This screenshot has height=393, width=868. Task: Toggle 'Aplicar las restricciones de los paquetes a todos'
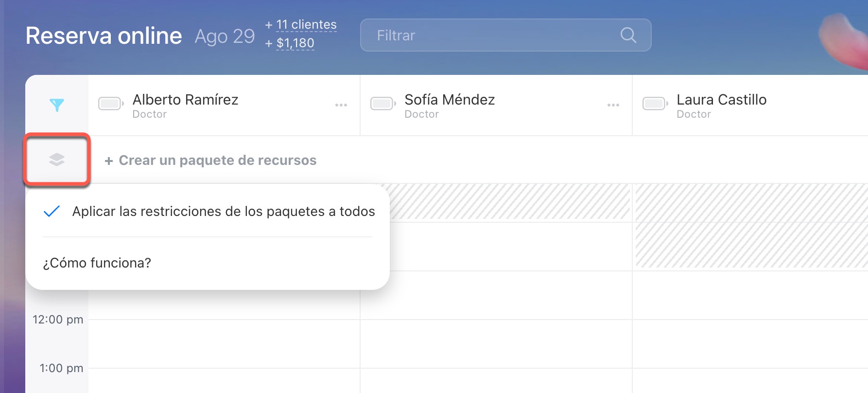click(x=209, y=212)
